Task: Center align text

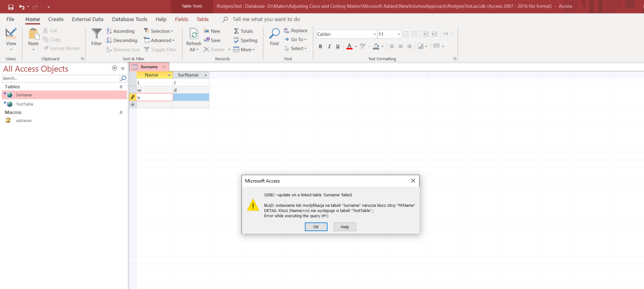Action: tap(401, 46)
